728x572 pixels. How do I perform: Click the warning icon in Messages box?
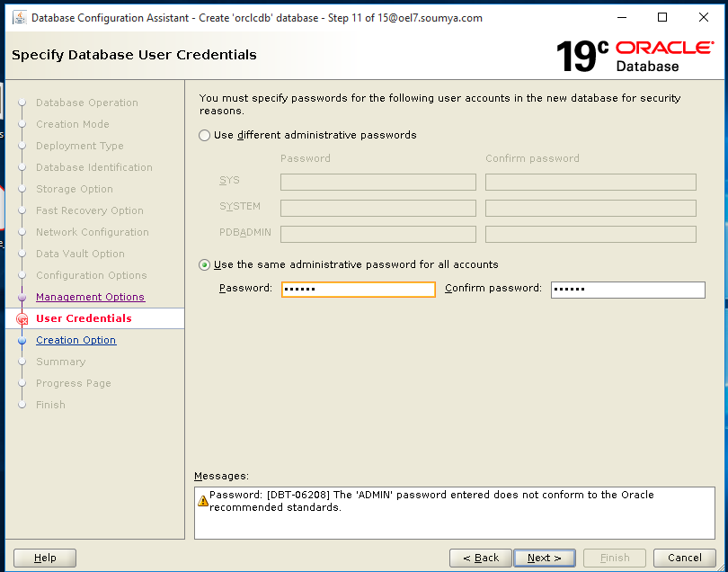203,501
